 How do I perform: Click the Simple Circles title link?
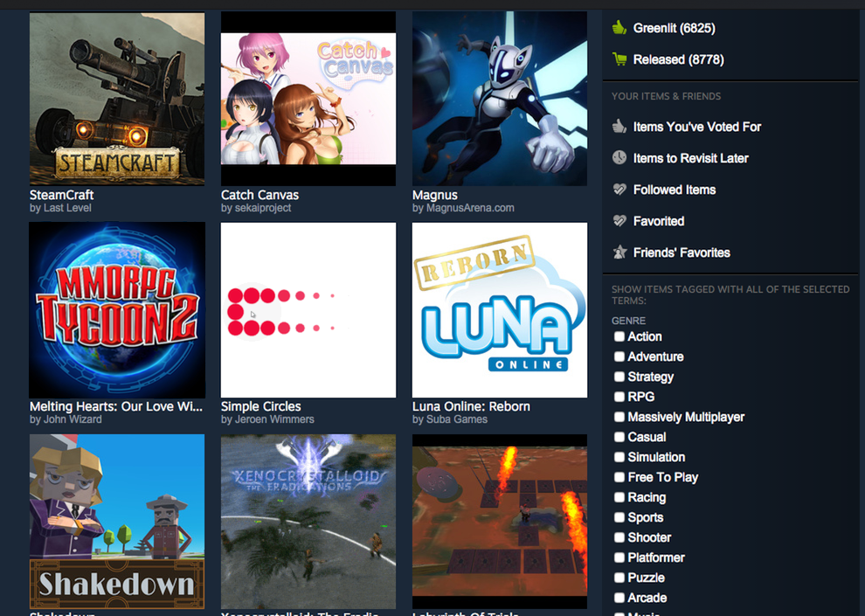[x=260, y=406]
